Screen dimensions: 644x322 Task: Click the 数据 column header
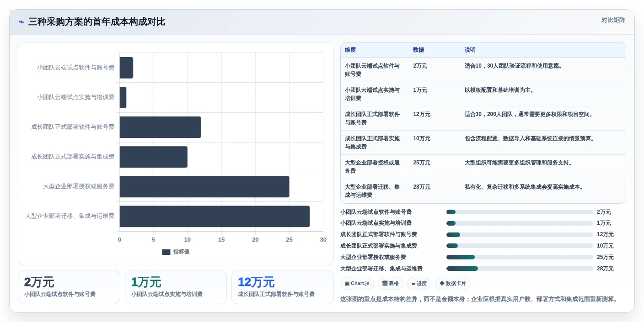pos(419,50)
